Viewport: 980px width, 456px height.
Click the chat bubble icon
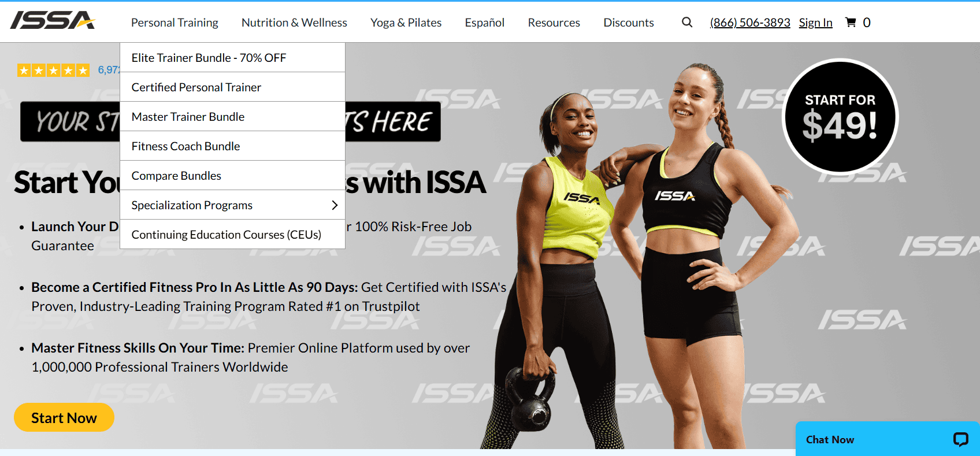pos(960,439)
